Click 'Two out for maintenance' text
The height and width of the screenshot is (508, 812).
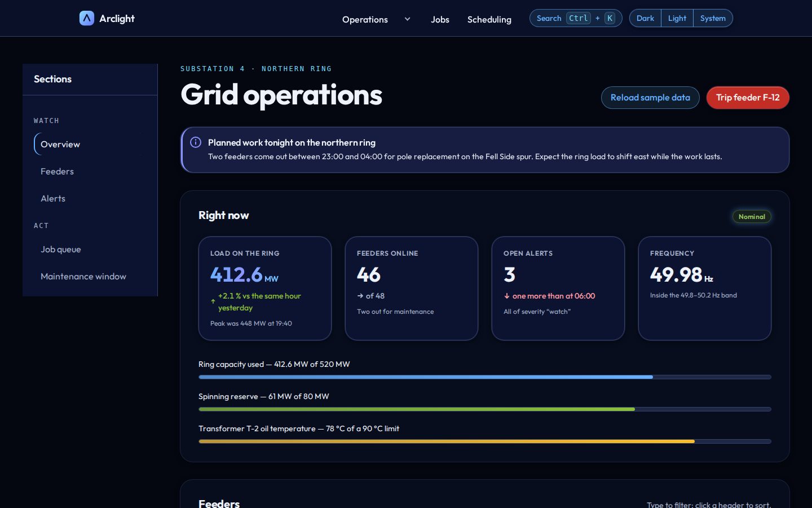[x=395, y=312]
